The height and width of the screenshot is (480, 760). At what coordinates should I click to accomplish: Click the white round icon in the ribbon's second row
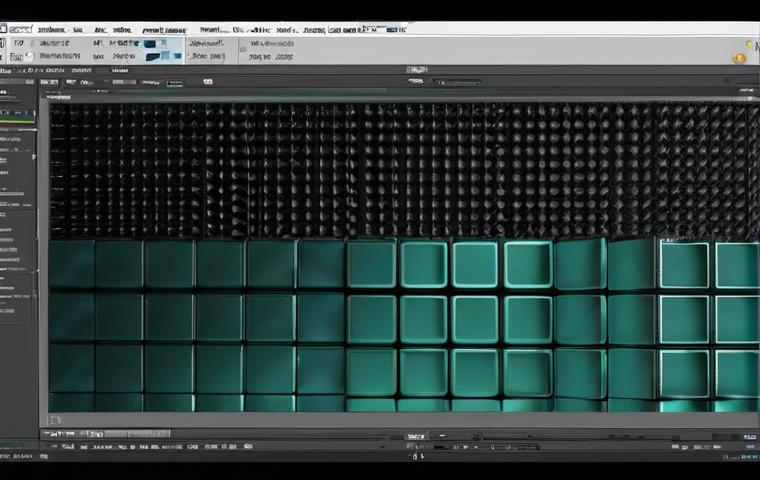(x=30, y=57)
